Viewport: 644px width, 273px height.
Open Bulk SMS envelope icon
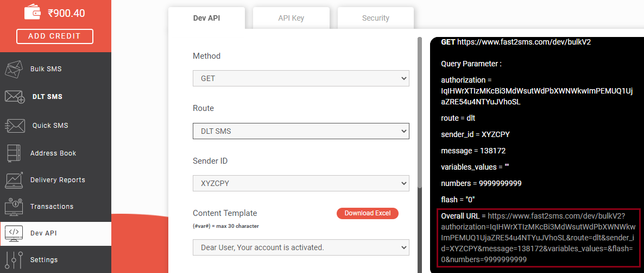(13, 69)
